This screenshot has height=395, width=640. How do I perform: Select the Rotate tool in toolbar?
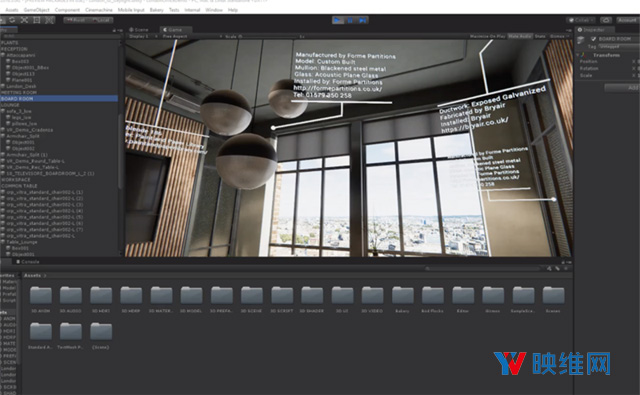12,20
